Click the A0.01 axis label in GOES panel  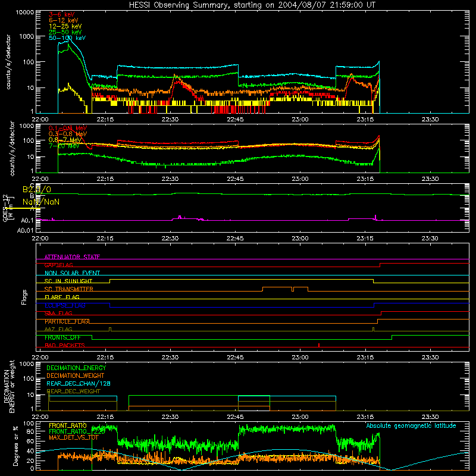point(25,230)
